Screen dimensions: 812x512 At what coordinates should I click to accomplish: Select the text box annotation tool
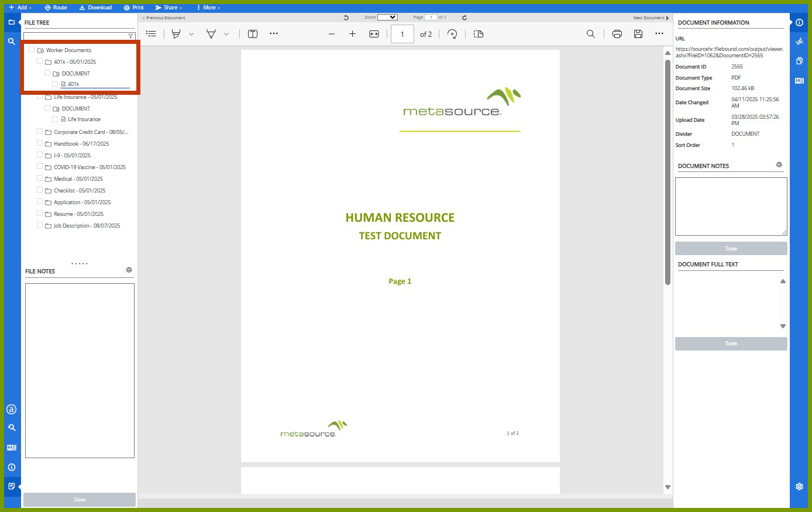(x=253, y=34)
